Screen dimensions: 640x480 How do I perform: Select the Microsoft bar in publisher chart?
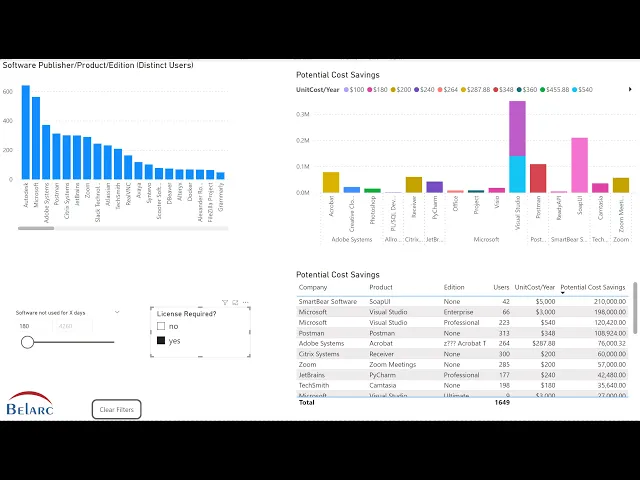pos(36,138)
